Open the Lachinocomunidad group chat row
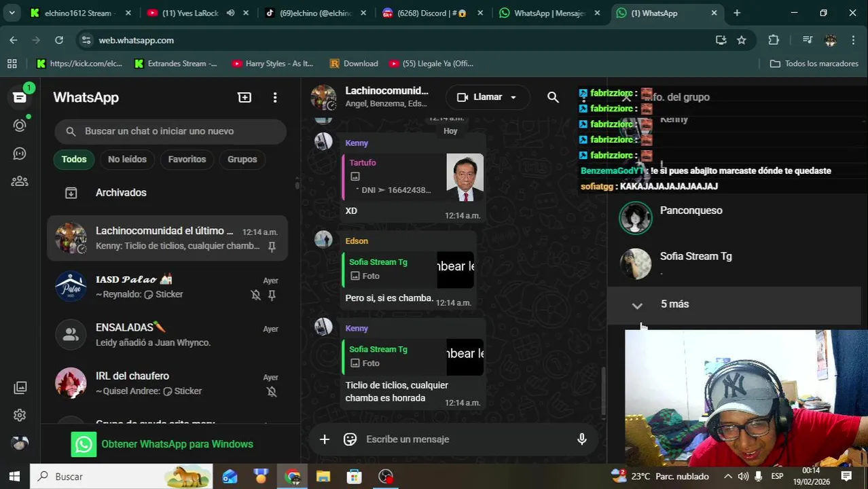868x489 pixels. click(167, 238)
